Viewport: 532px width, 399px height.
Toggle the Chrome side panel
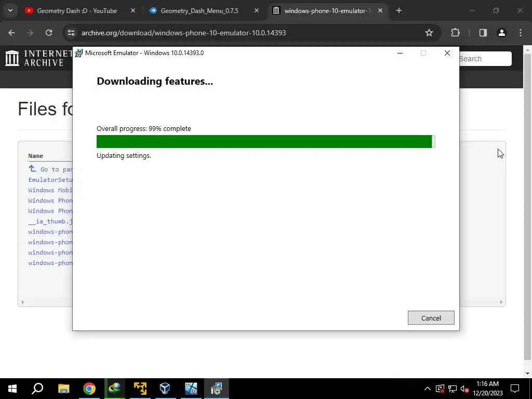tap(483, 33)
